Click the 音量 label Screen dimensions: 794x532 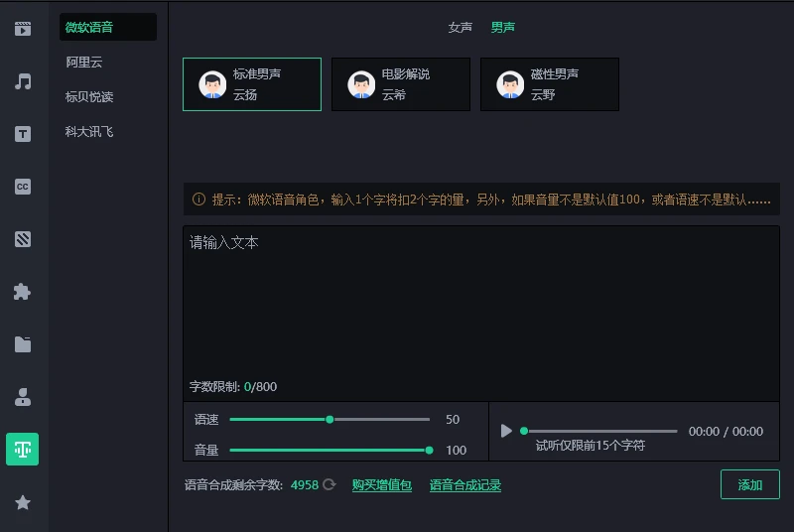(x=206, y=450)
